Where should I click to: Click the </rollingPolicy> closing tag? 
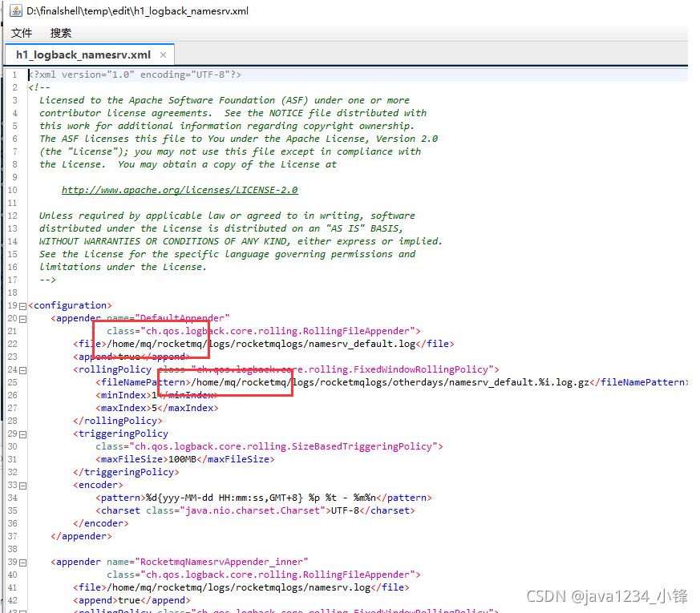tap(118, 421)
